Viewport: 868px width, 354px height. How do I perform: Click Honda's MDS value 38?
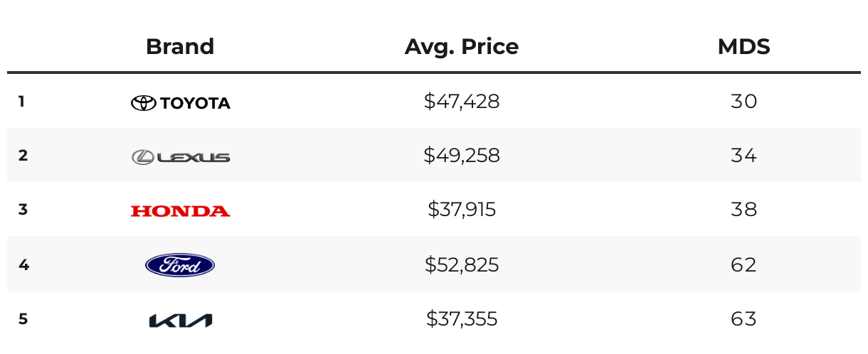(743, 210)
